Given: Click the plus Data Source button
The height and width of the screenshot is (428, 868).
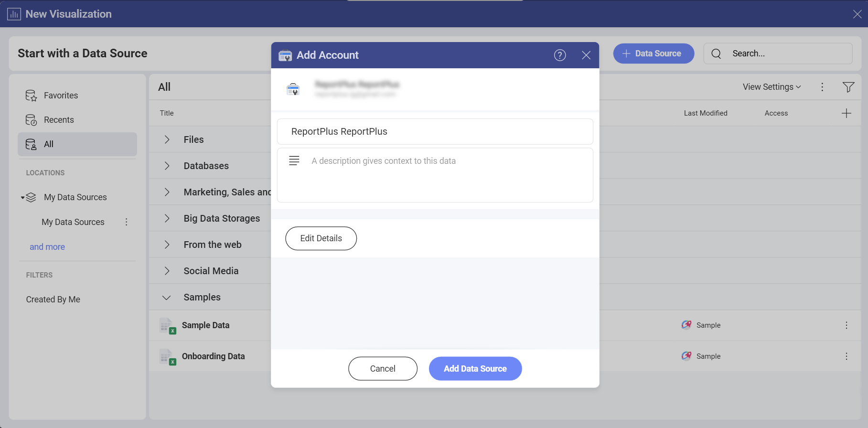Looking at the screenshot, I should click(x=654, y=53).
